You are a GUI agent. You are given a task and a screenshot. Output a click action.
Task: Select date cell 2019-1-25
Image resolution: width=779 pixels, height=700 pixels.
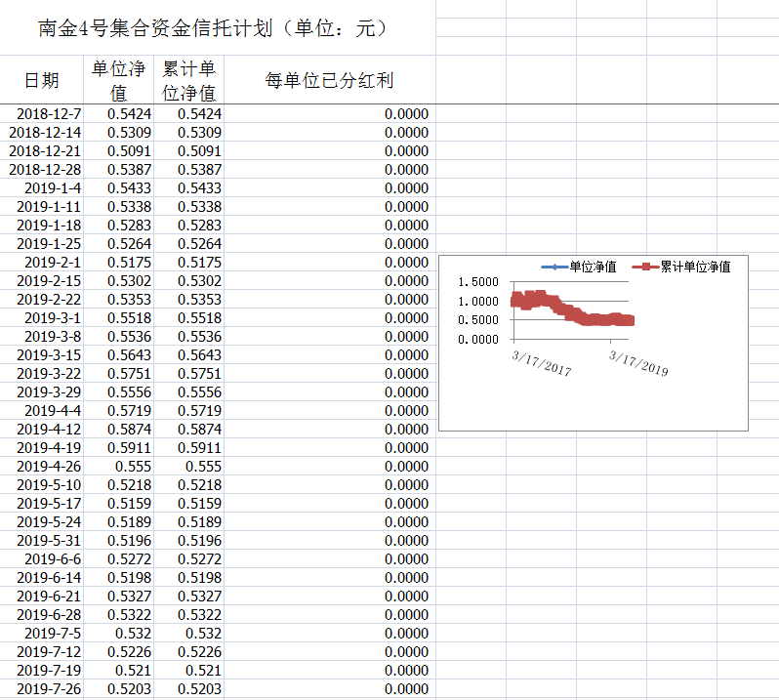tap(42, 244)
